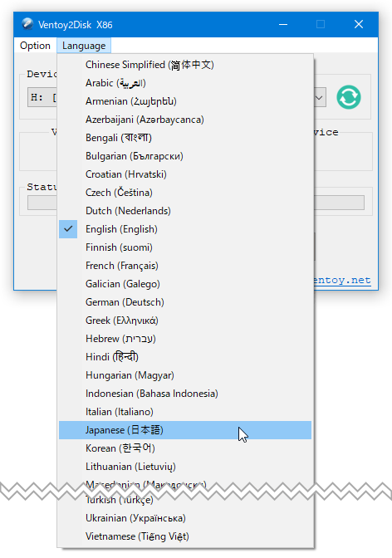Switch to Greek language
This screenshot has height=558, width=392.
point(185,321)
